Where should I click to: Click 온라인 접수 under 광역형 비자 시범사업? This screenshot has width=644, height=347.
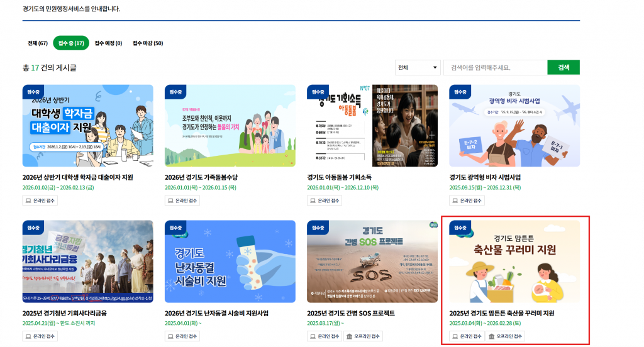click(x=467, y=201)
